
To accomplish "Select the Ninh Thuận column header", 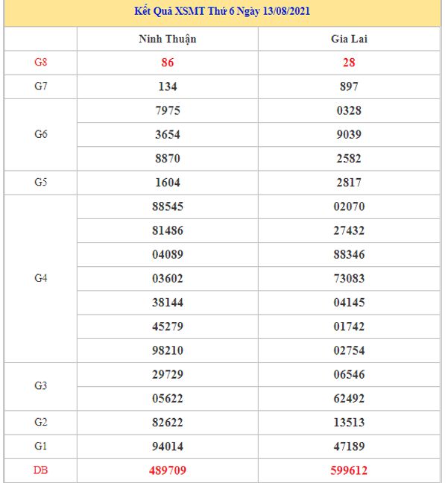I will click(x=168, y=39).
